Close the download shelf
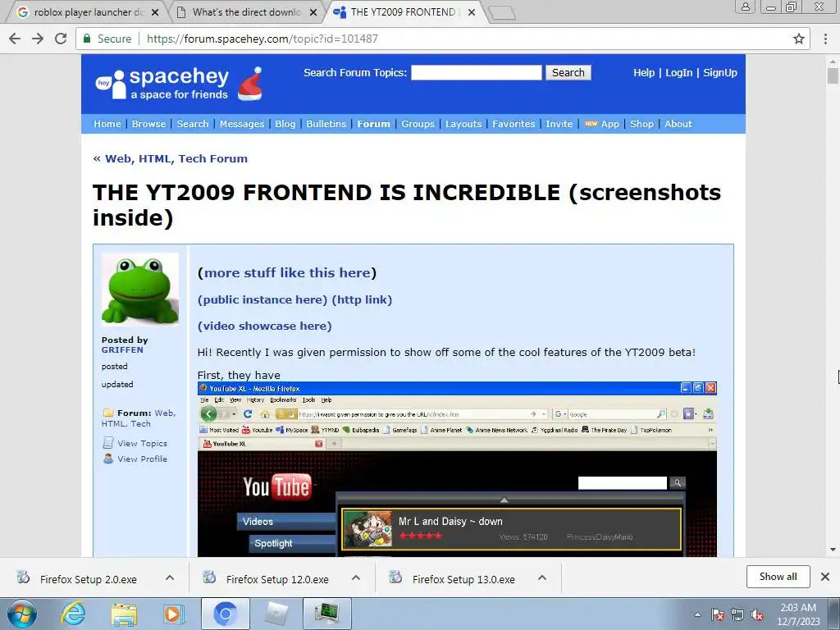840x630 pixels. 825,577
